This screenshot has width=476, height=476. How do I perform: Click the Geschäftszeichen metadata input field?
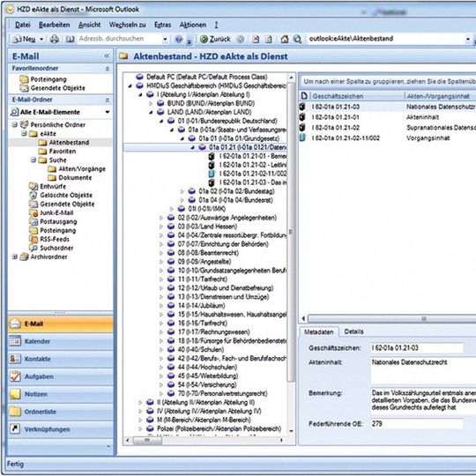tap(417, 348)
